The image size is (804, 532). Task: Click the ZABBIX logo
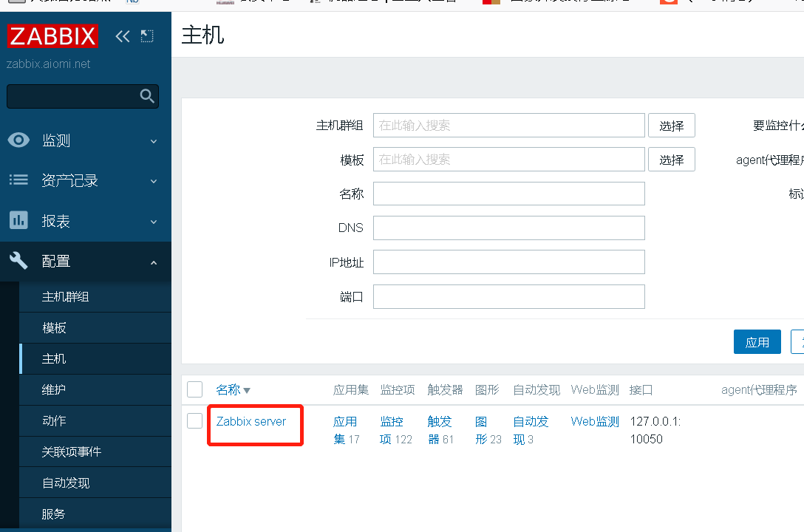(x=52, y=36)
